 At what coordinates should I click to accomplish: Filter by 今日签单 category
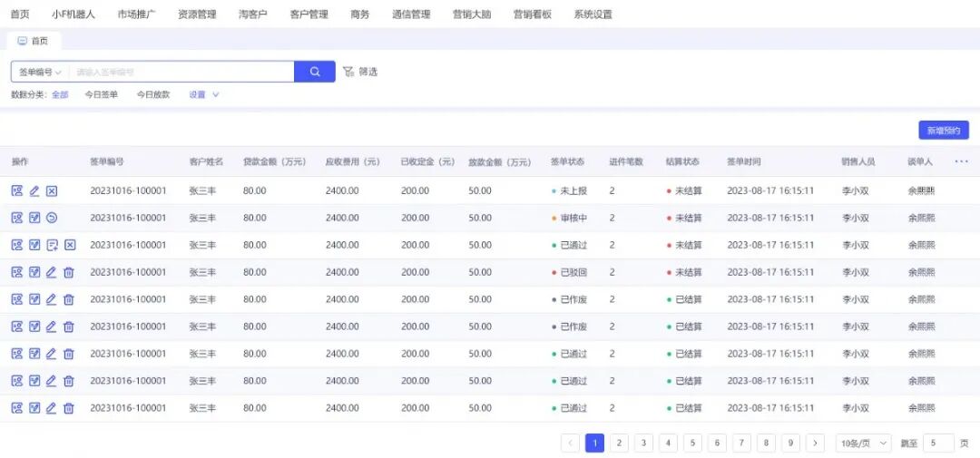click(102, 95)
